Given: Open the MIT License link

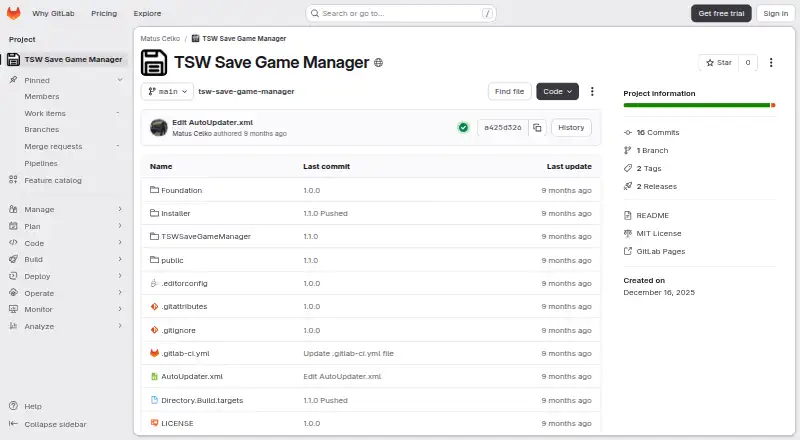Looking at the screenshot, I should pos(659,233).
